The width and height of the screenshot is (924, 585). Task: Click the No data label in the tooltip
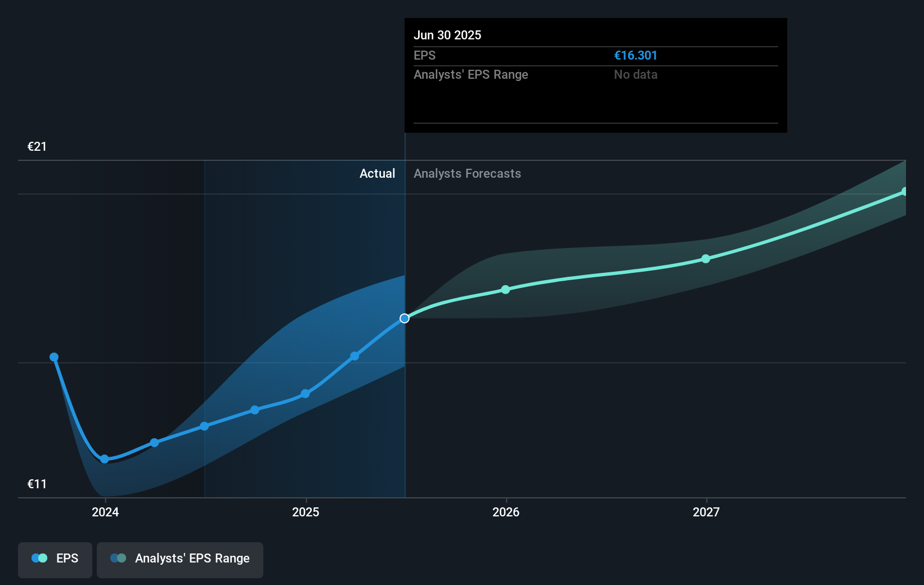point(635,74)
